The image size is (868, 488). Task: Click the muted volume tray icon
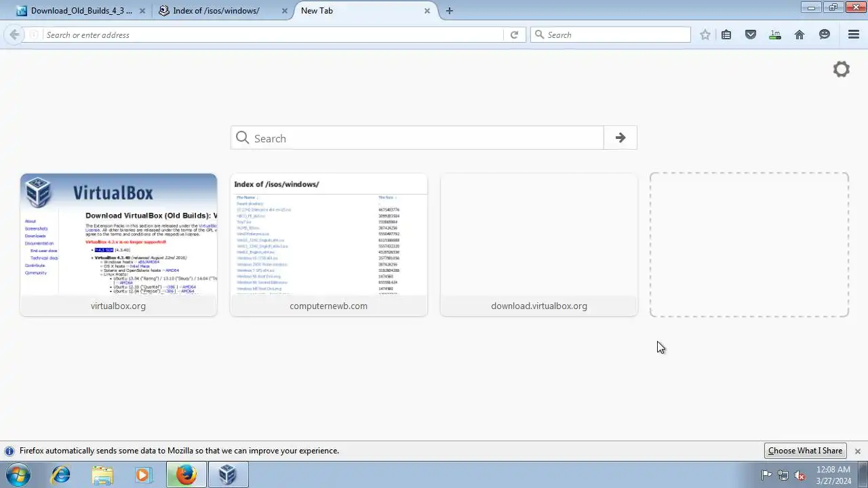800,475
